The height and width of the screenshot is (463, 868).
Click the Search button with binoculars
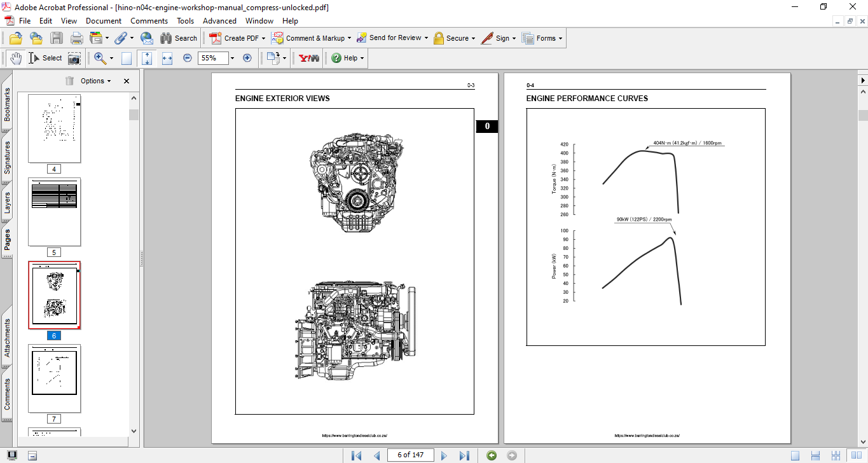178,38
